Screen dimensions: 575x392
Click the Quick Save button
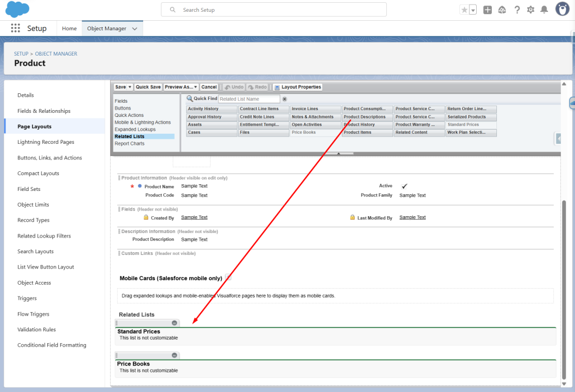tap(148, 87)
